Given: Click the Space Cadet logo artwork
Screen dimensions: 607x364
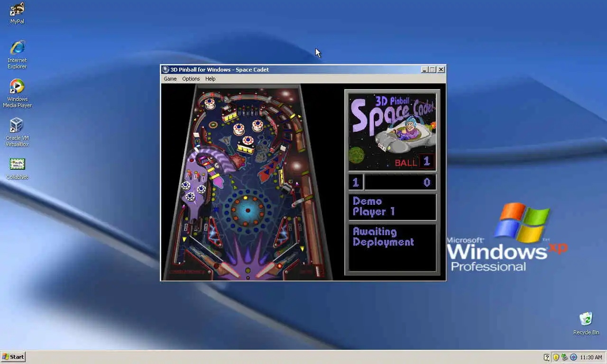Looking at the screenshot, I should tap(392, 131).
